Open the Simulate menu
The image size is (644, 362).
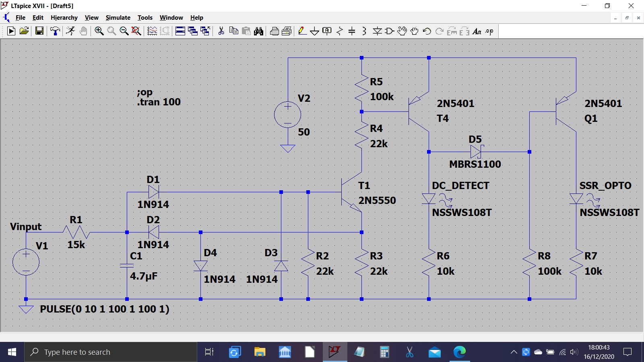118,18
